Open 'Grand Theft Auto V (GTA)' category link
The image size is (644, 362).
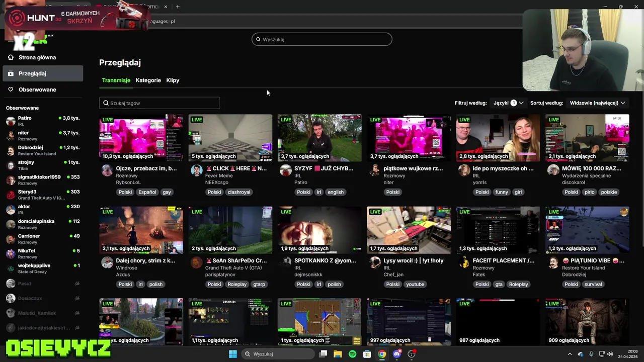coord(233,267)
